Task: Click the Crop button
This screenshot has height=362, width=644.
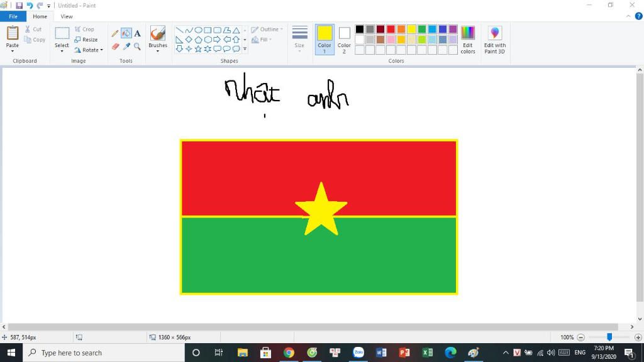Action: pyautogui.click(x=84, y=29)
